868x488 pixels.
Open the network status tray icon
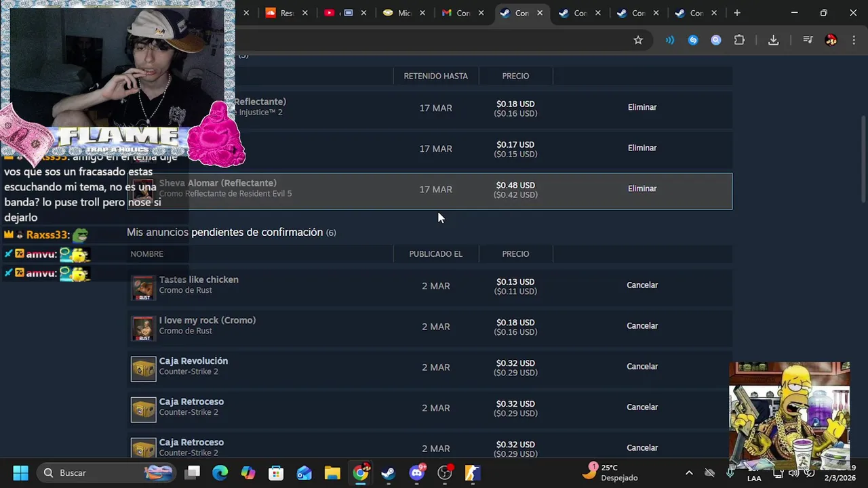[778, 473]
